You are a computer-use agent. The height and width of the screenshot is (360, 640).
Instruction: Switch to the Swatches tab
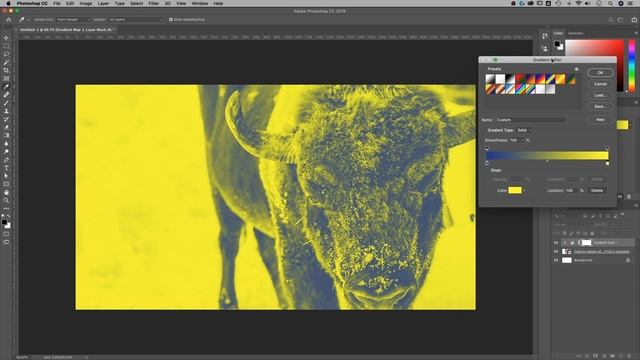point(576,33)
